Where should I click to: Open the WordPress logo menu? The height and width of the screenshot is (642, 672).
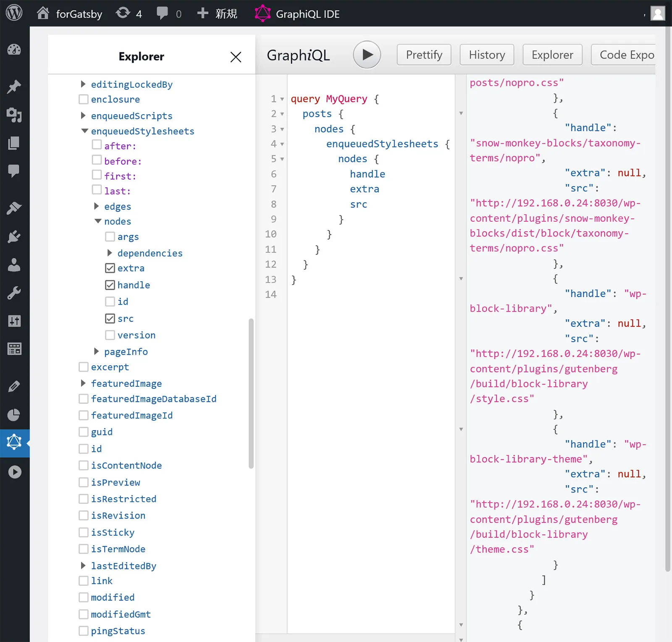tap(14, 13)
